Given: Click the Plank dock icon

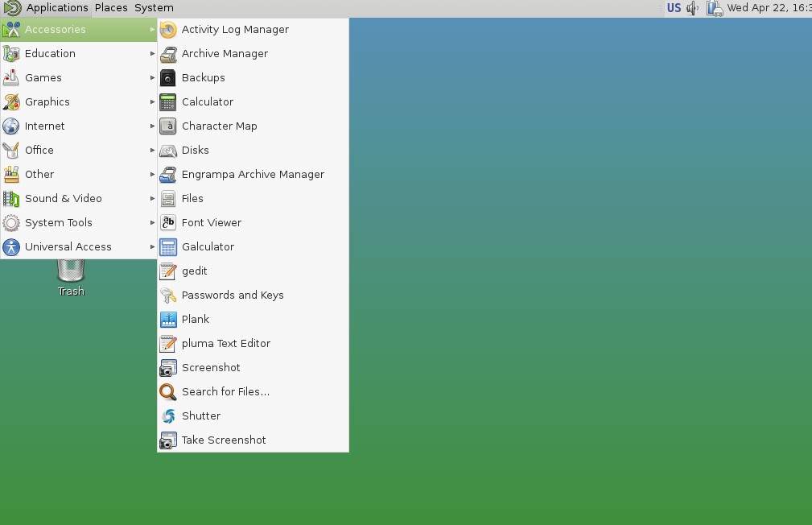Looking at the screenshot, I should (167, 319).
